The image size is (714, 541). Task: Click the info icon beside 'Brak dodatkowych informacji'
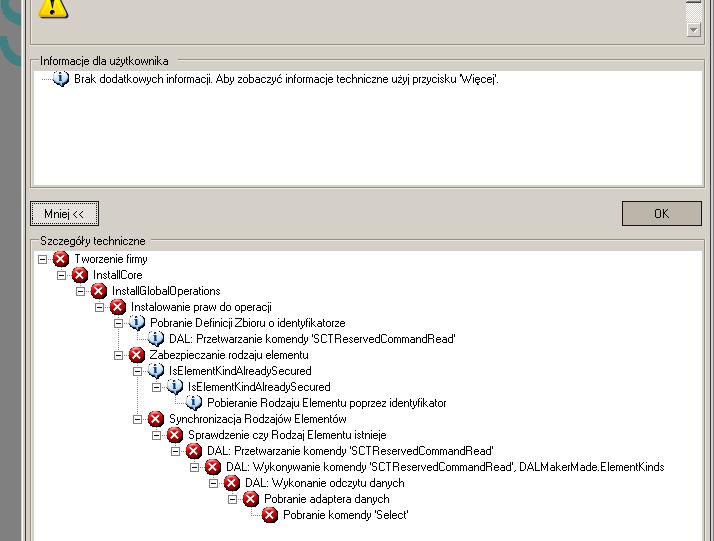[61, 78]
